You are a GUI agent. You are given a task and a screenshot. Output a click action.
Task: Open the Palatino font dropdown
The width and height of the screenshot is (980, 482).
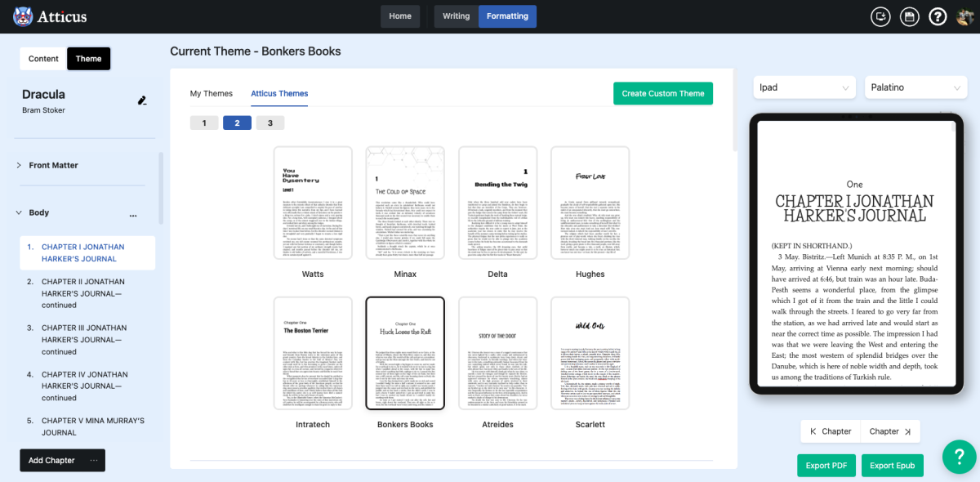pos(915,87)
